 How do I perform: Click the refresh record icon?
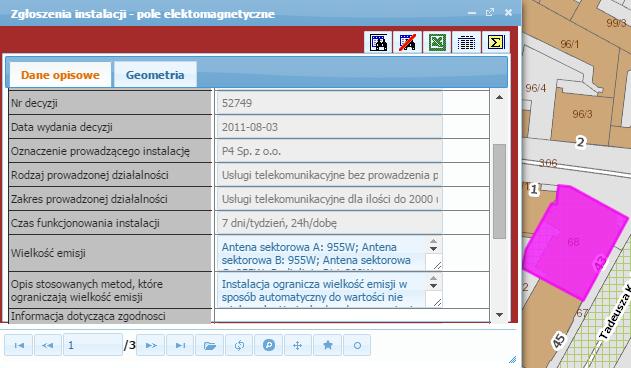click(239, 345)
